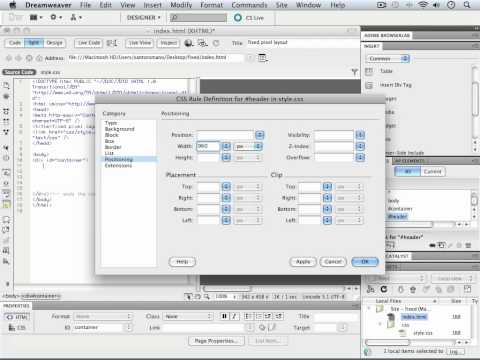Toggle Bold in Properties panel
480x360 pixels.
coord(224,316)
